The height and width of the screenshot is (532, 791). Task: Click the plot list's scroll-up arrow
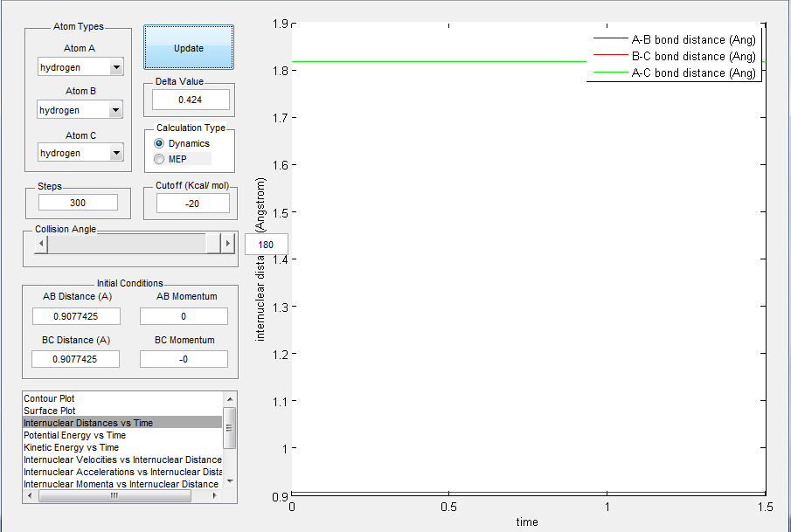click(230, 399)
